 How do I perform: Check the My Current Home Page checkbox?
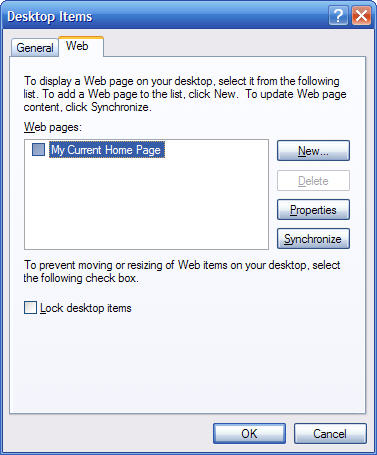38,149
